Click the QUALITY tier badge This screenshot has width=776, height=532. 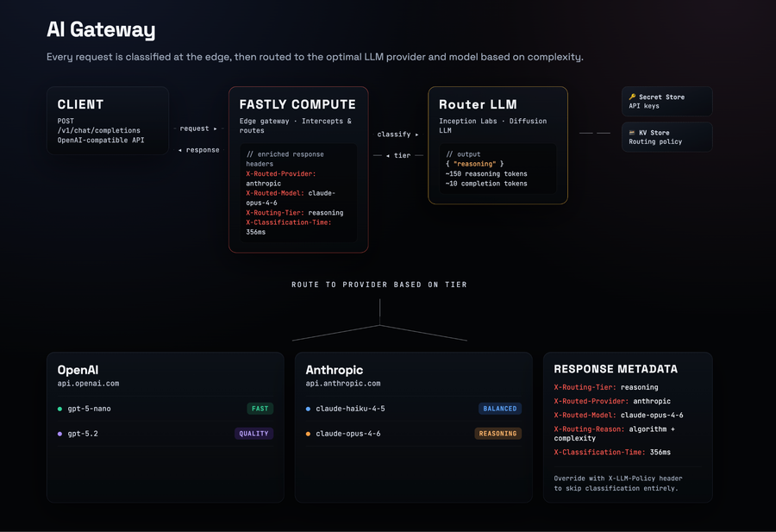[253, 434]
